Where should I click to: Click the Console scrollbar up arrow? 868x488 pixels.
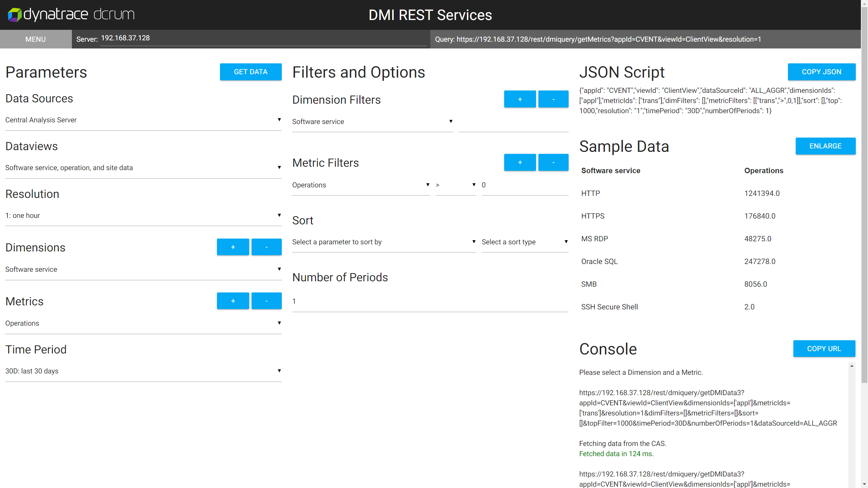[x=852, y=366]
